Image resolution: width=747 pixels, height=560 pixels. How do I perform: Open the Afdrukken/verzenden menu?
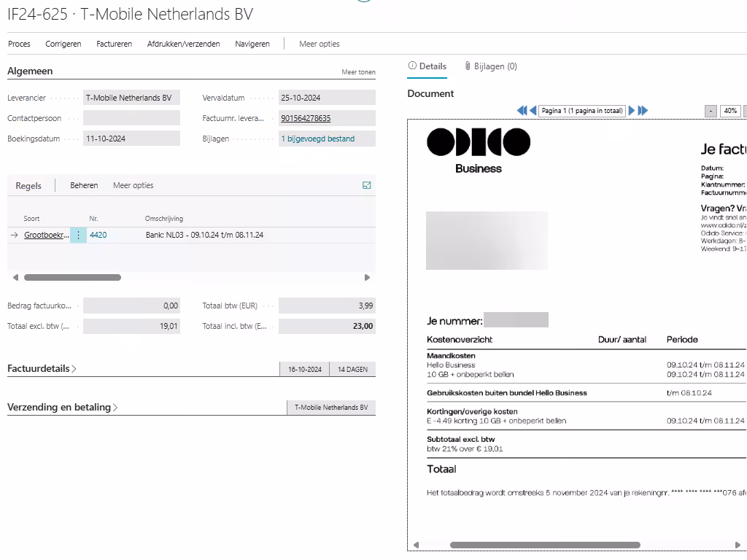click(183, 44)
